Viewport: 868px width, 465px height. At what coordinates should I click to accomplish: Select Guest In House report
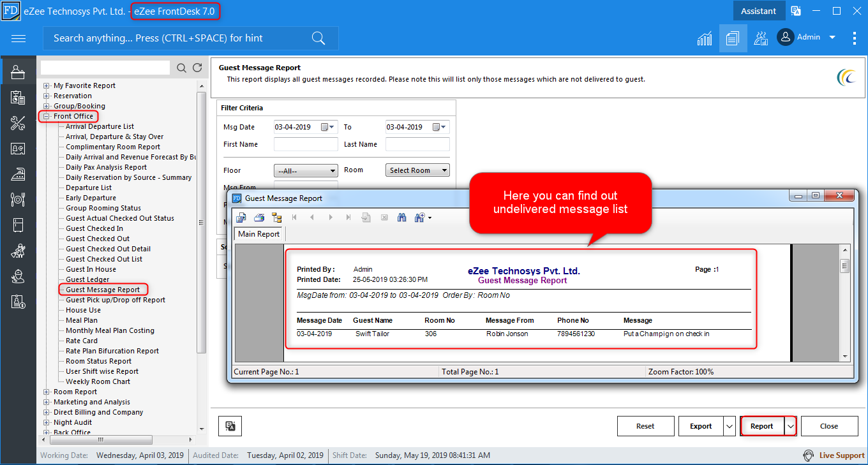91,269
